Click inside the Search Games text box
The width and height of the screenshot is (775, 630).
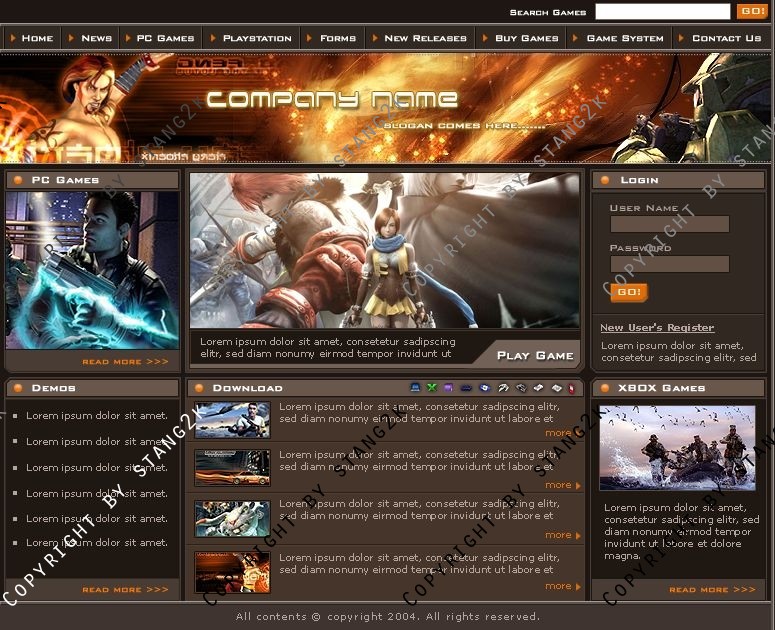(x=662, y=12)
